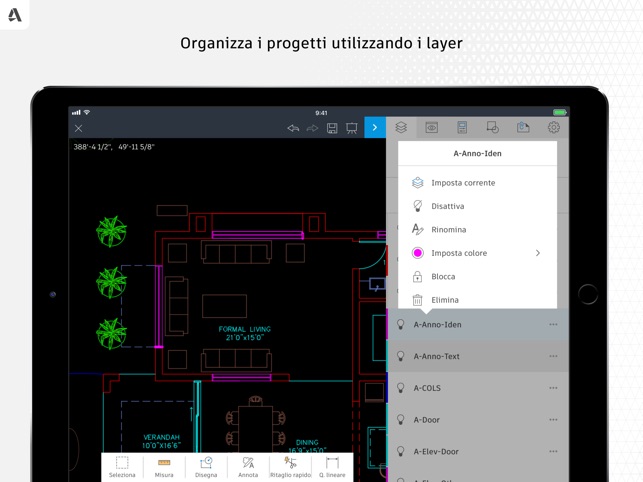
Task: Click the undo arrow icon
Action: pos(293,128)
